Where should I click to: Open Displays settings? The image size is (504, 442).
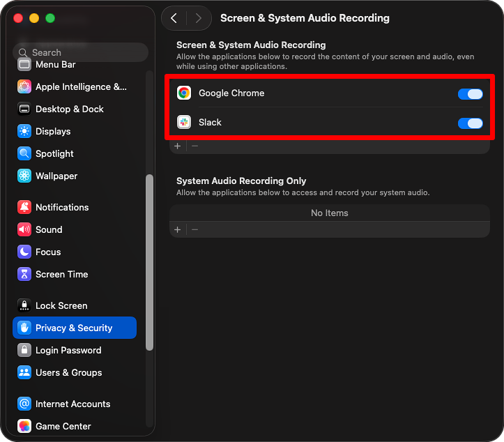tap(75, 131)
